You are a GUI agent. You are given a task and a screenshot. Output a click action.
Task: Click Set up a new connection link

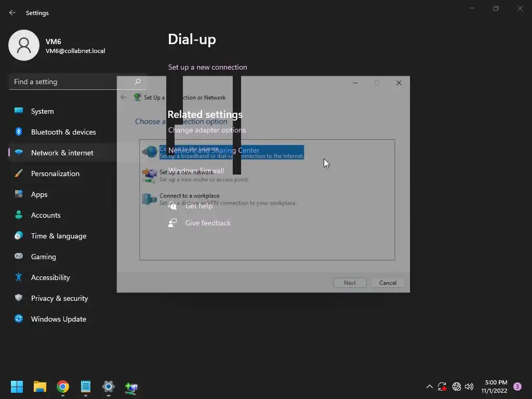pyautogui.click(x=208, y=67)
